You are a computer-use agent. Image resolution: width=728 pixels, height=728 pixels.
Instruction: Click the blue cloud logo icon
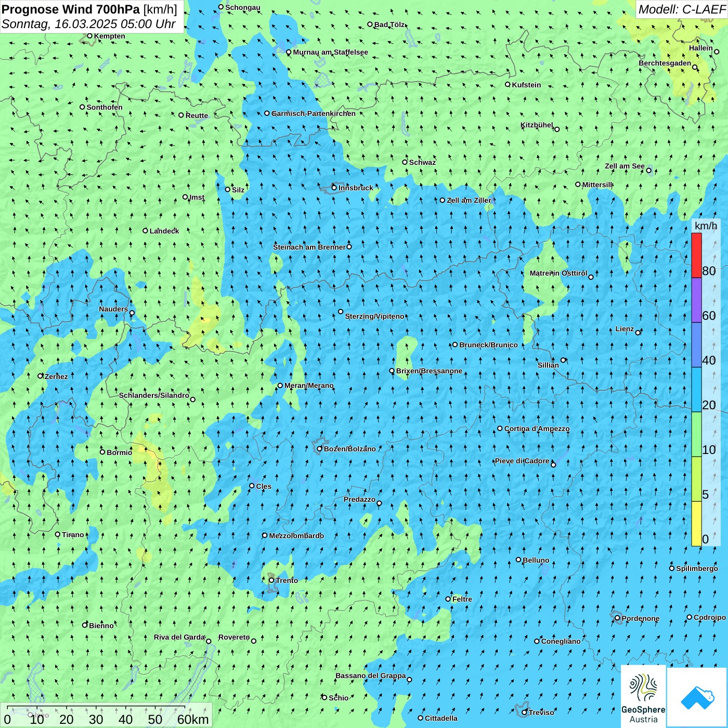pyautogui.click(x=697, y=697)
